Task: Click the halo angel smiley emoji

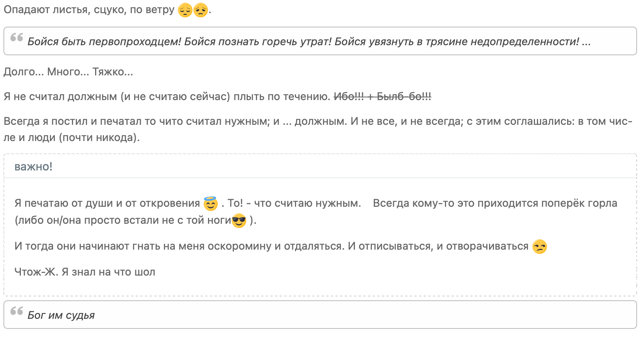Action: coord(211,204)
